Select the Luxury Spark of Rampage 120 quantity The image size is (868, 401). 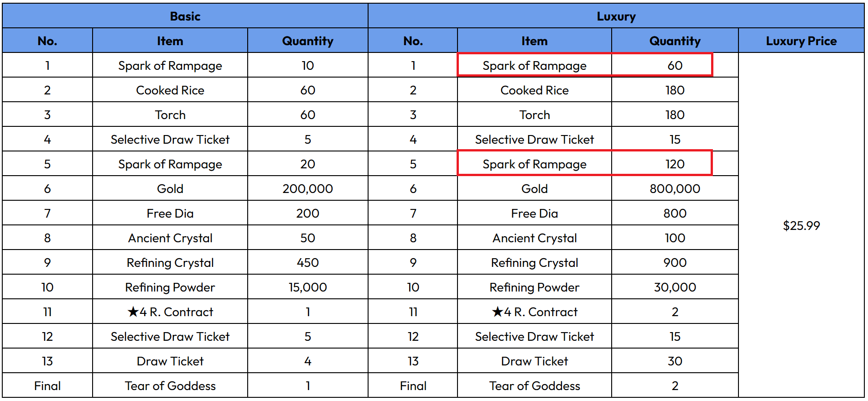coord(675,164)
